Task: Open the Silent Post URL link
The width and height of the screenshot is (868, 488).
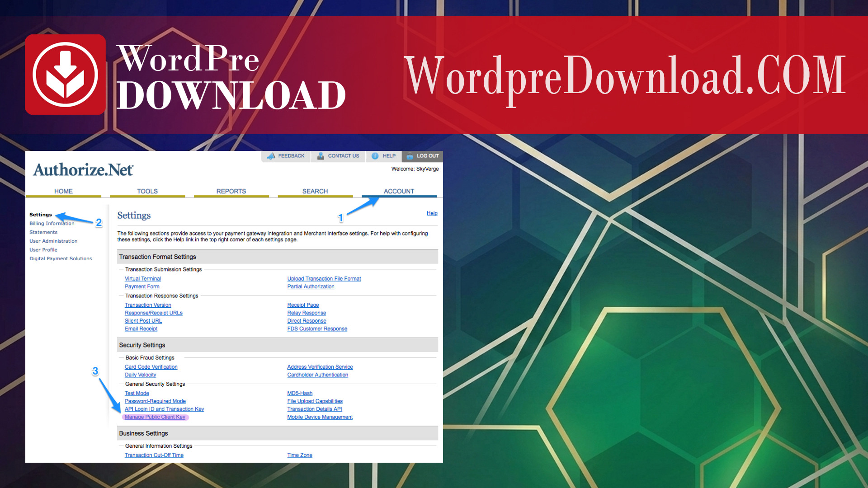Action: click(143, 321)
